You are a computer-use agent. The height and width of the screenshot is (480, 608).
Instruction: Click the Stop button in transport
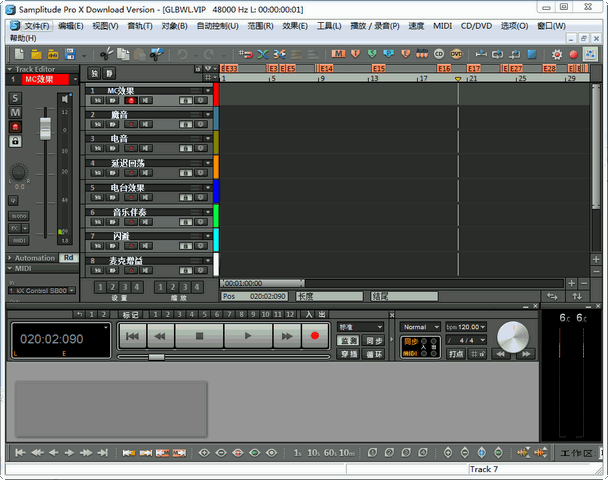(199, 336)
